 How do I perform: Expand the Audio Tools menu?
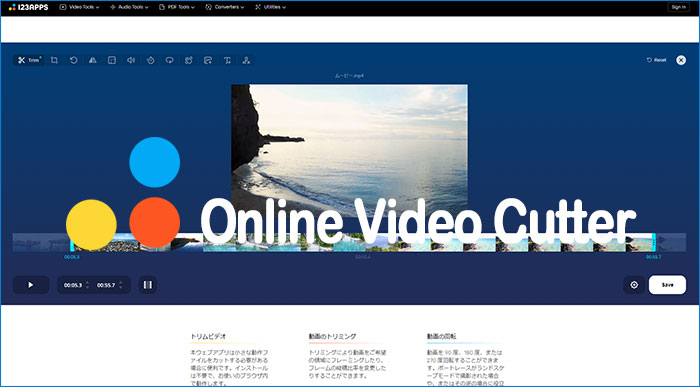pos(129,7)
